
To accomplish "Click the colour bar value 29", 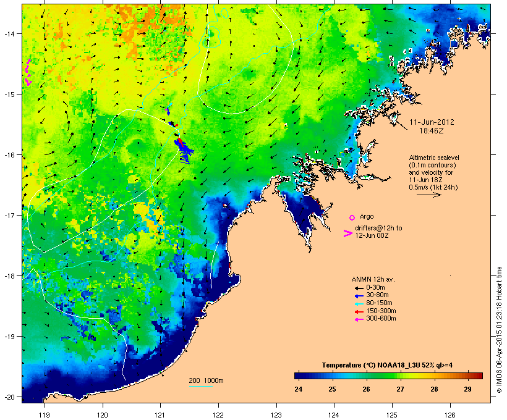I will [x=467, y=389].
